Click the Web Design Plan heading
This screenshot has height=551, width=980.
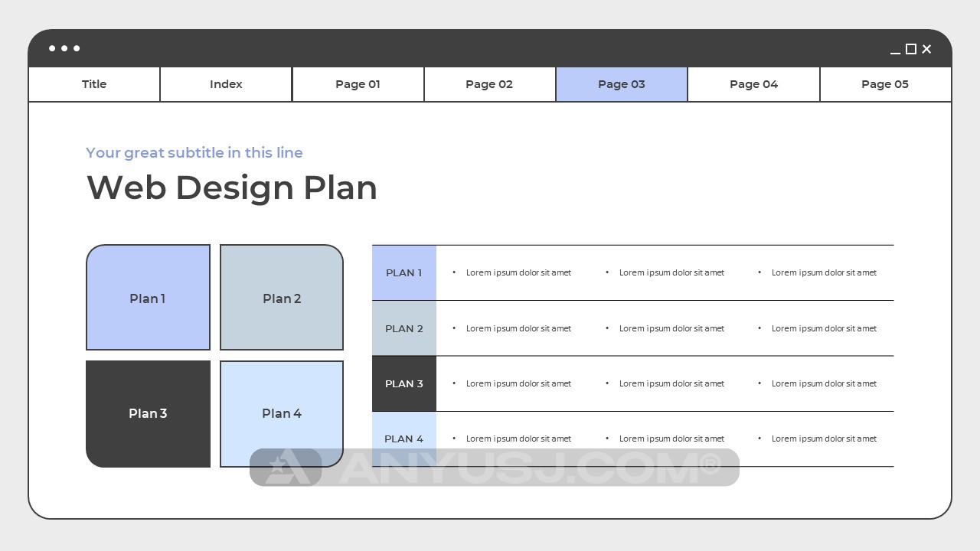point(232,187)
